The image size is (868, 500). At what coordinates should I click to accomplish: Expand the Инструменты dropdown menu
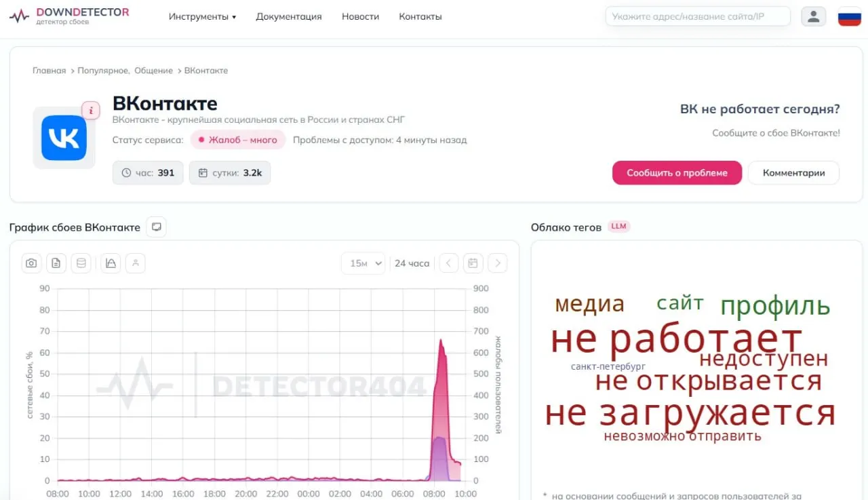click(x=202, y=16)
